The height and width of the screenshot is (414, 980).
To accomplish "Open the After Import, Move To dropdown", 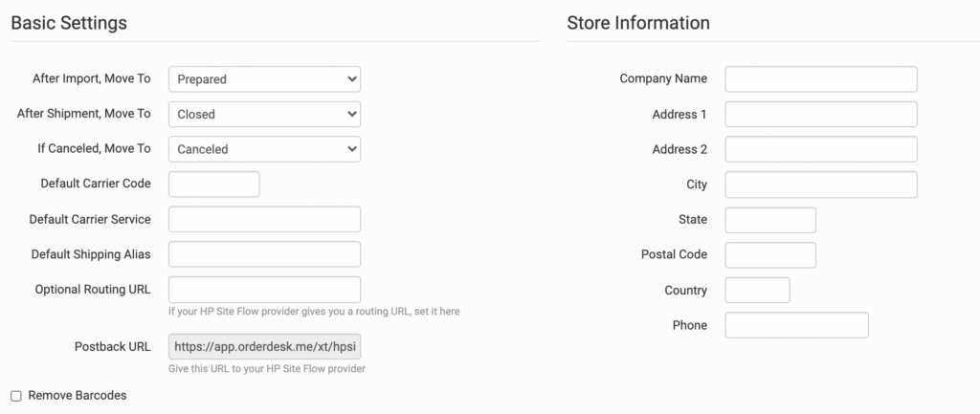I will pos(264,79).
